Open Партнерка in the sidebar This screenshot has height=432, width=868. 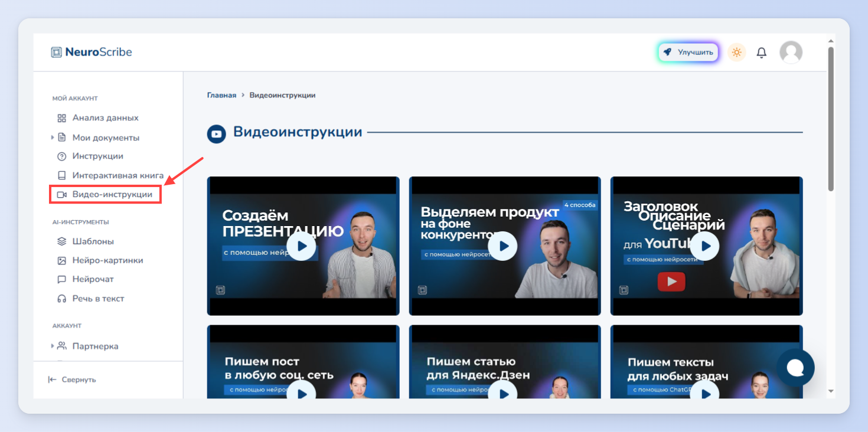(x=95, y=346)
